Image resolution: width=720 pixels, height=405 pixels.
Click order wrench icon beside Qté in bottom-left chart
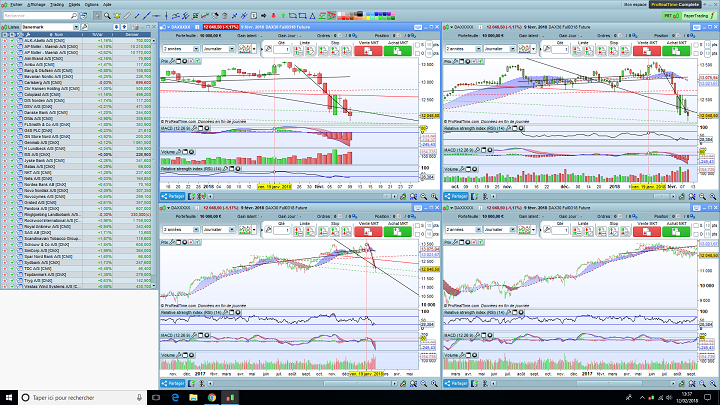[268, 230]
